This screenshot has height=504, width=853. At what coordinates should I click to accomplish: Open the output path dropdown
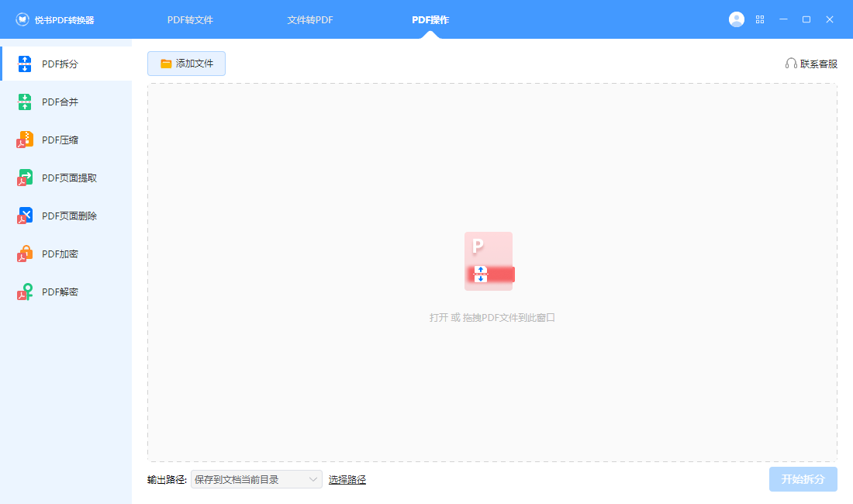tap(314, 479)
